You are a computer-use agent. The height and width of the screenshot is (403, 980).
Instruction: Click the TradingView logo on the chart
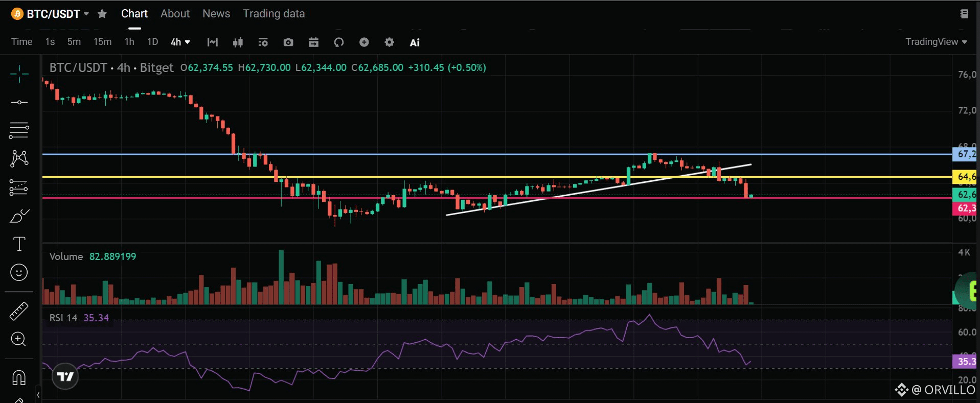click(x=65, y=376)
